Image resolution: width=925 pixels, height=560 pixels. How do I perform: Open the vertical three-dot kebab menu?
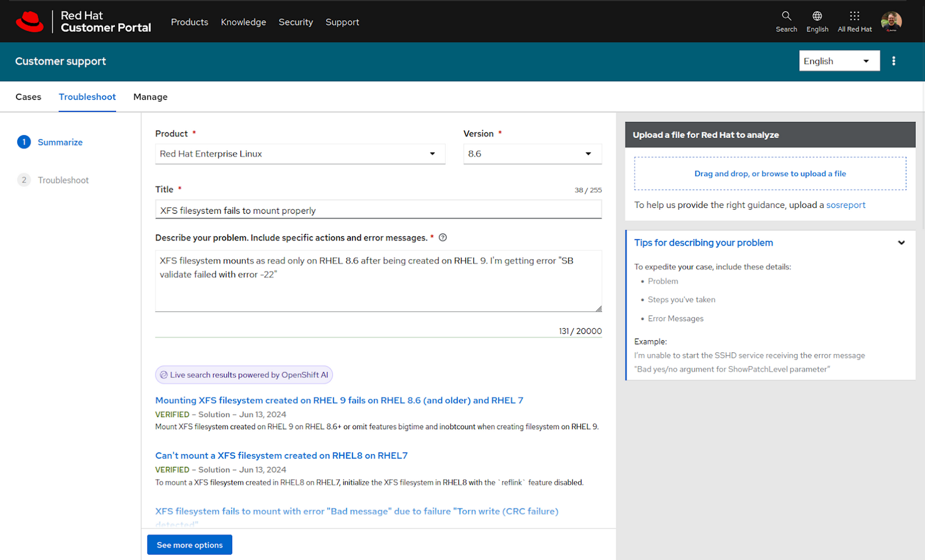point(894,61)
